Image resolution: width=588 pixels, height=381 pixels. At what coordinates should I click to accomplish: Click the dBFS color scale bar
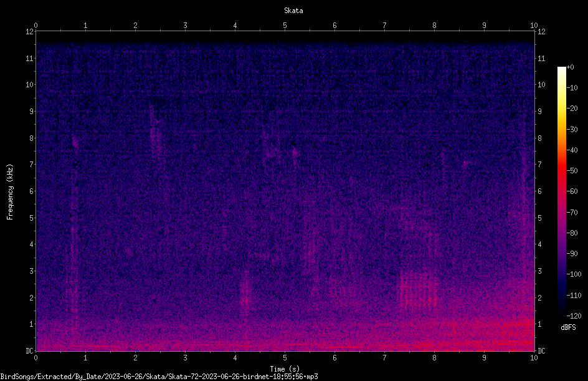(561, 191)
